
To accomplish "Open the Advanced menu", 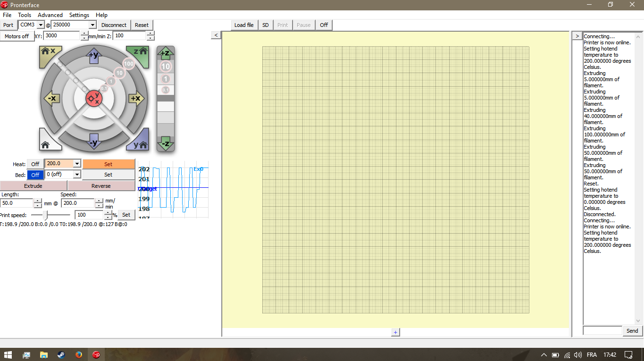I will pos(50,15).
